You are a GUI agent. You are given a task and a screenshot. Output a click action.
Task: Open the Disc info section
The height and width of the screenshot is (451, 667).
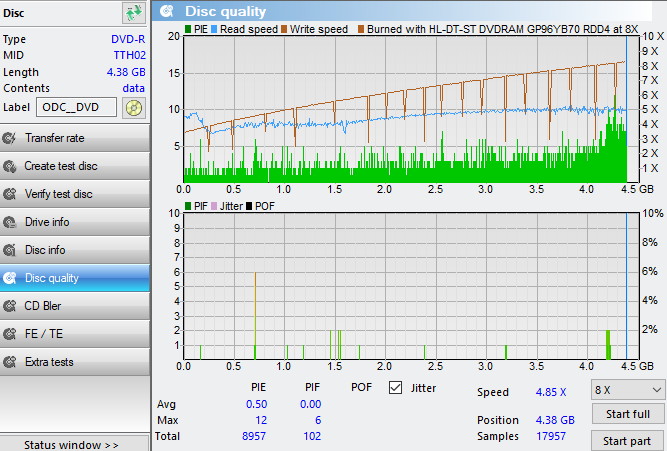pyautogui.click(x=45, y=250)
